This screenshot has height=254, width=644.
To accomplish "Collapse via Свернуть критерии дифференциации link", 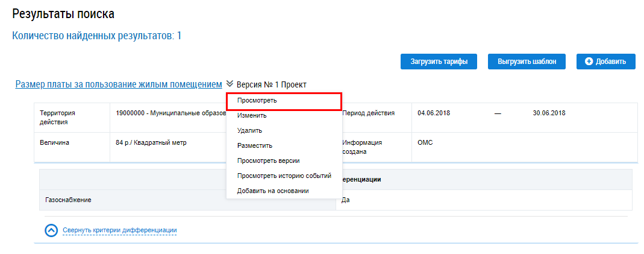I will (119, 230).
